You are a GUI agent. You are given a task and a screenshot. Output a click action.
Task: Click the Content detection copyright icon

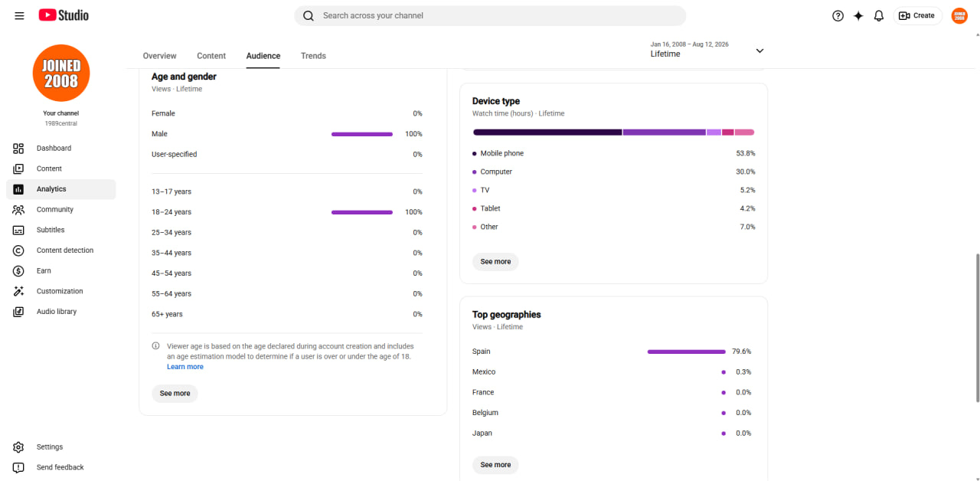[x=18, y=250]
